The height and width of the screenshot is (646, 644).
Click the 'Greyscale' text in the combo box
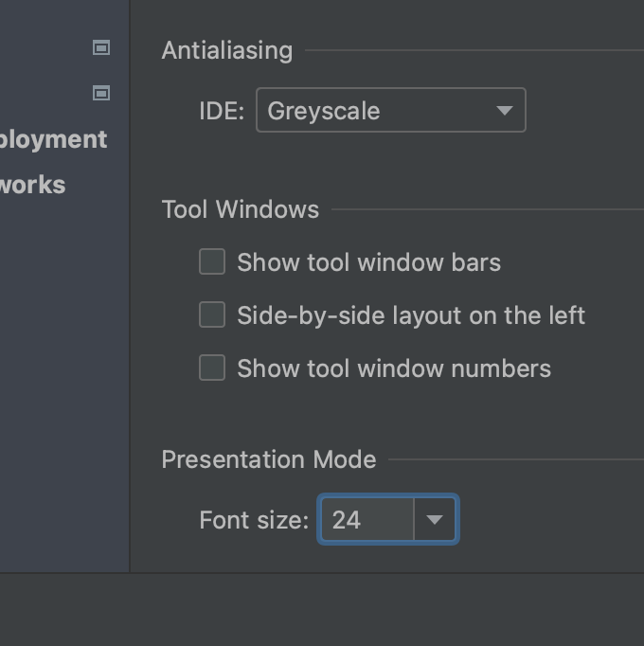coord(324,111)
